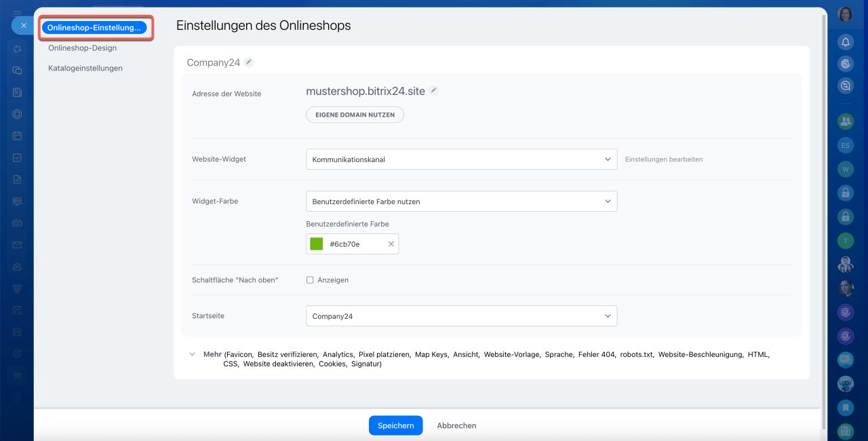
Task: Clear the custom color with the X icon
Action: [x=391, y=244]
